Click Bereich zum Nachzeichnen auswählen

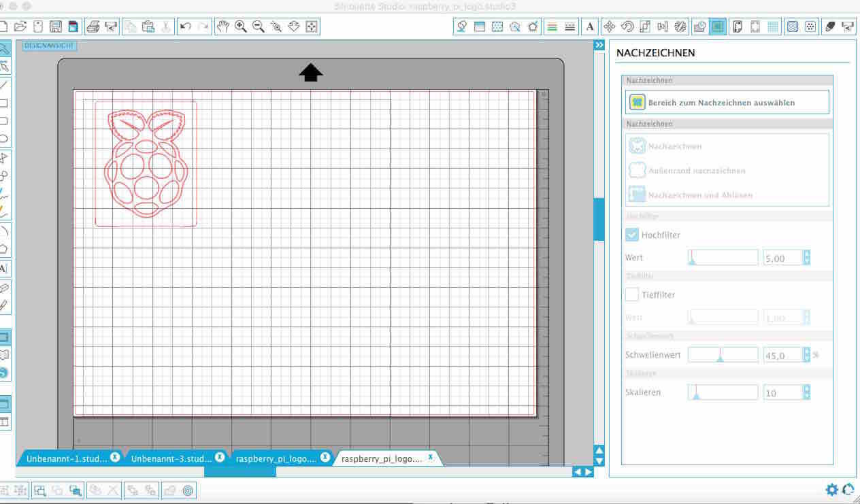727,103
